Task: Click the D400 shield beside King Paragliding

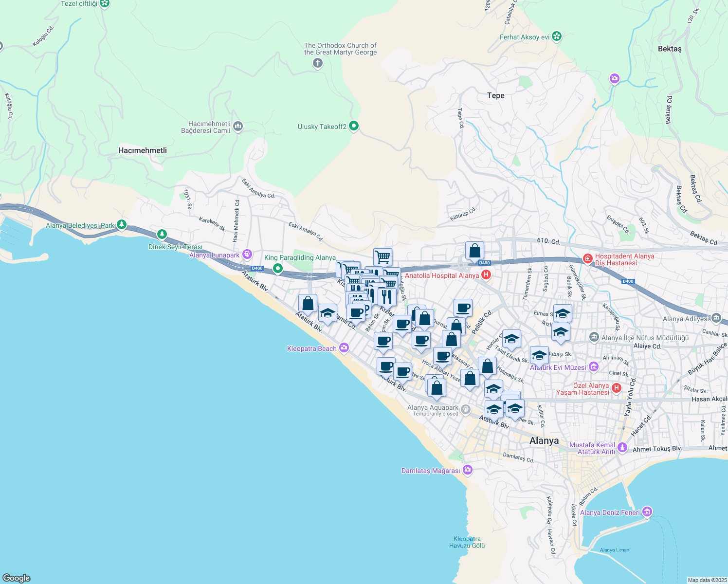Action: [x=257, y=268]
